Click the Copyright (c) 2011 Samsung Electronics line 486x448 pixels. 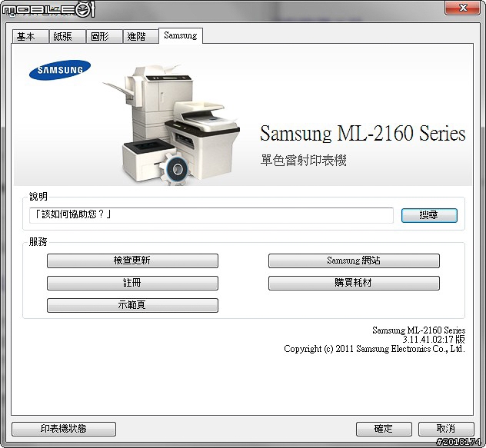tap(374, 349)
